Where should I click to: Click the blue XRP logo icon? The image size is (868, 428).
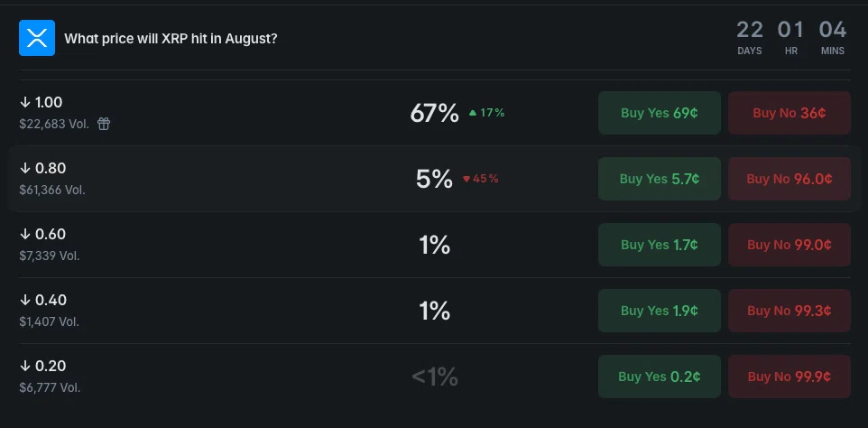(36, 38)
